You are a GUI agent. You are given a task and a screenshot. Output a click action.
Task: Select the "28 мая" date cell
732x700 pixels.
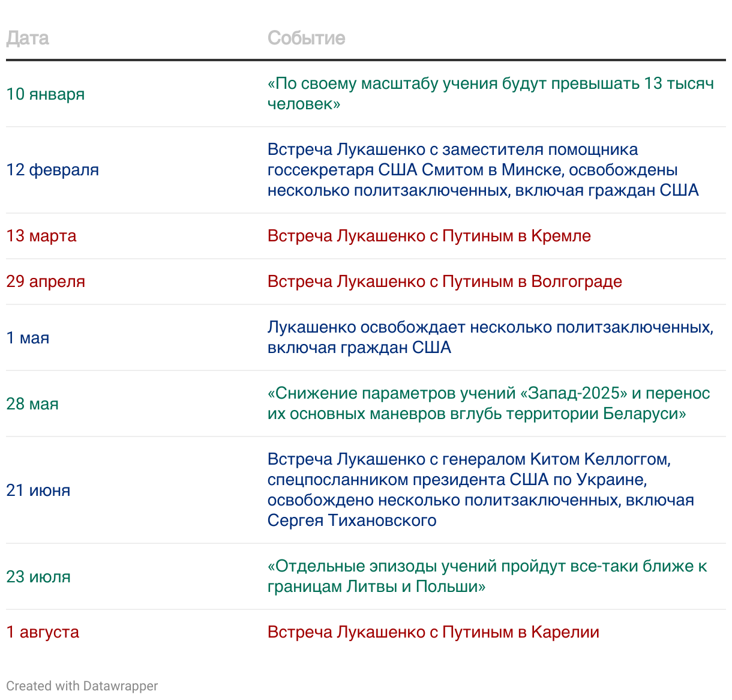point(32,404)
